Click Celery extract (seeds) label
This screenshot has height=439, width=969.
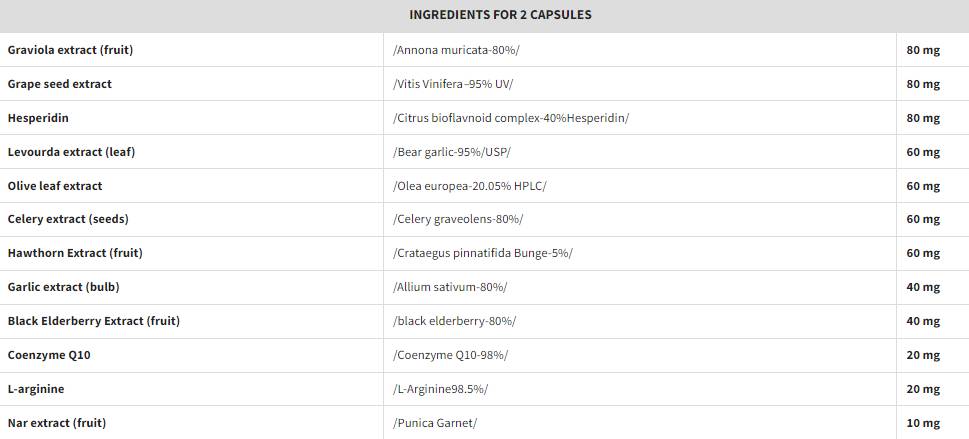(x=68, y=220)
